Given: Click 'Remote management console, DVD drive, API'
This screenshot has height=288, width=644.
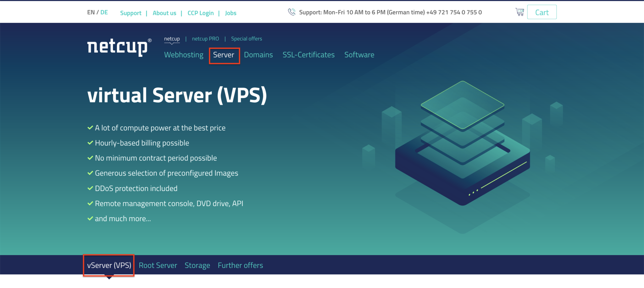Looking at the screenshot, I should click(169, 204).
